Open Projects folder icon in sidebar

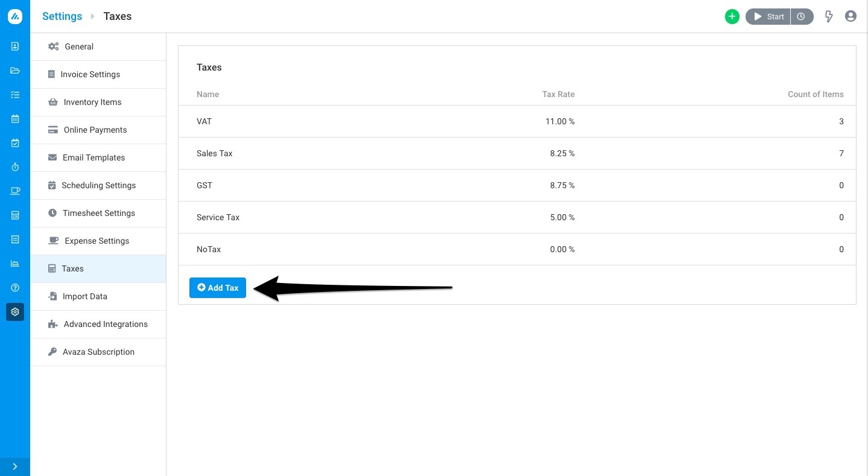click(15, 71)
